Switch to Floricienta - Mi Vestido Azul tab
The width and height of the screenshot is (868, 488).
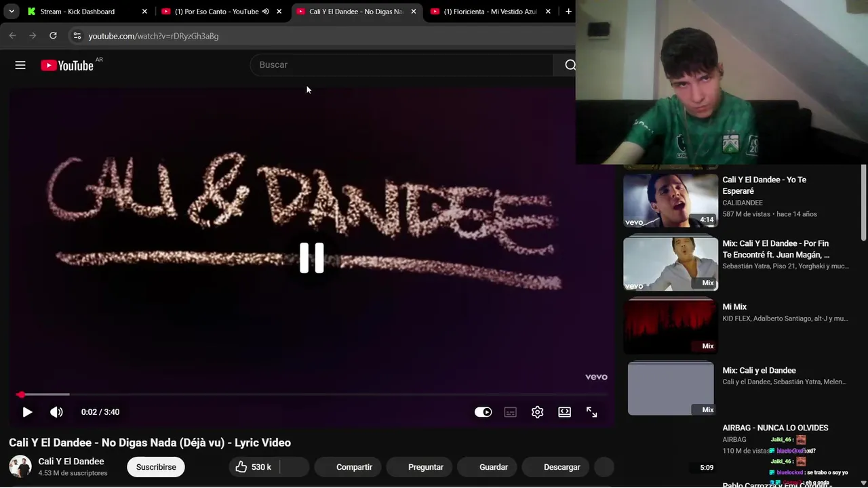(x=490, y=12)
